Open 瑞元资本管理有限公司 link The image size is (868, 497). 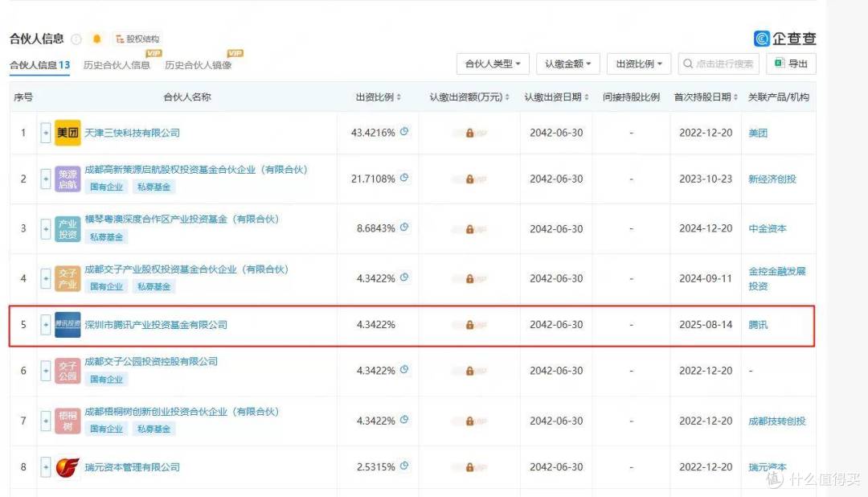[x=133, y=467]
